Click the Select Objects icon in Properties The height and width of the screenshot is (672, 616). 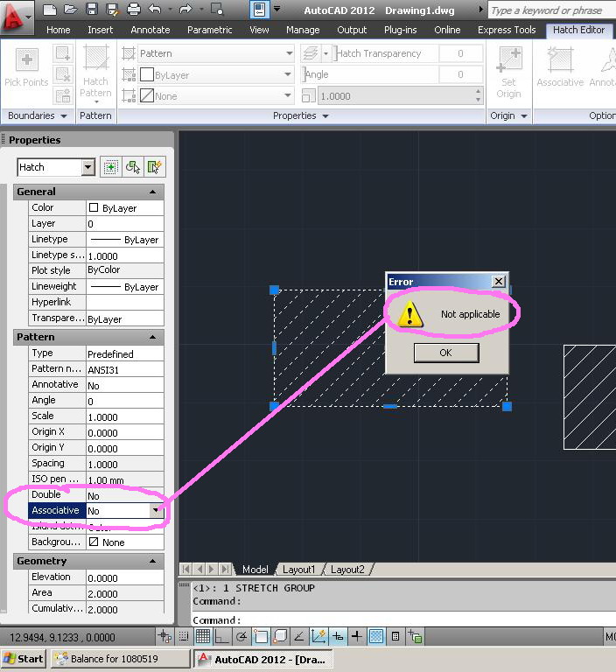pos(133,167)
